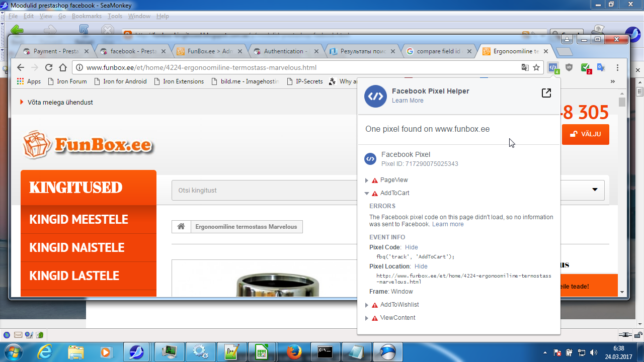Click Learn more link in the error message
Viewport: 644px width, 362px height.
[x=448, y=224]
